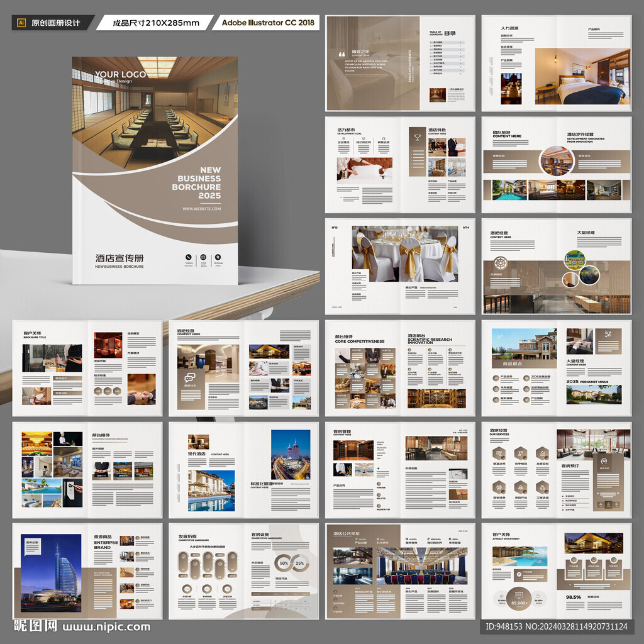This screenshot has height=644, width=644.
Task: Click the hexagon icon labeled 竞争格局
Action: tap(521, 454)
